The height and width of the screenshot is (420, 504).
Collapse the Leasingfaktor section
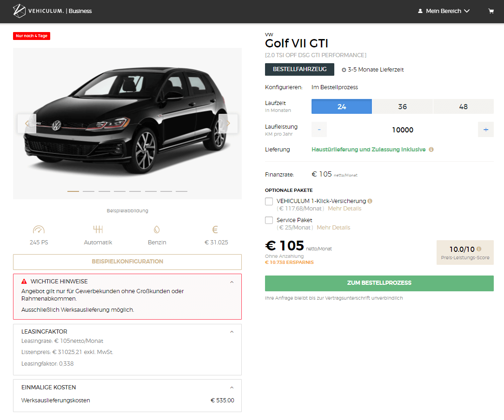[x=232, y=332]
